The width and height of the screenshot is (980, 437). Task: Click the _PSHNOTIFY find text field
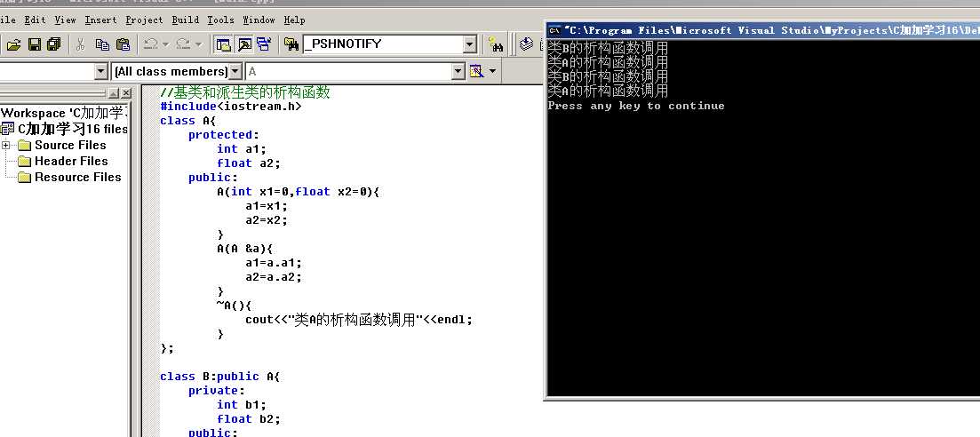[x=383, y=44]
